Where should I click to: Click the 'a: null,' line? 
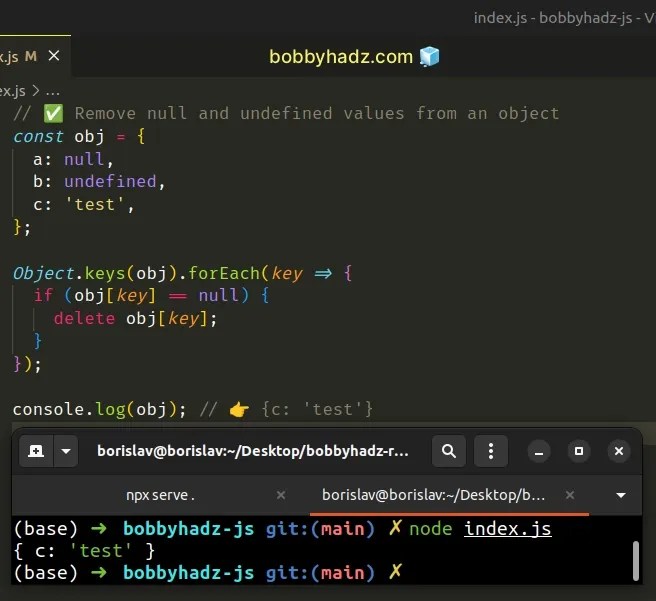coord(73,159)
